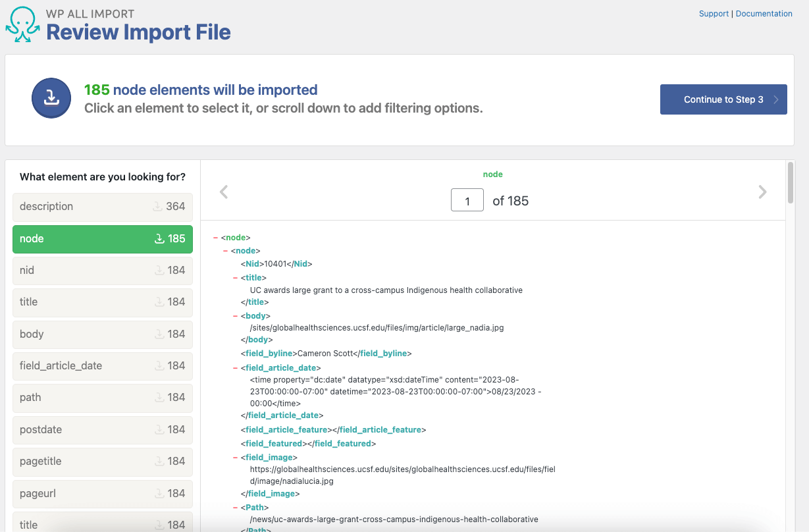Click Continue to Step 3
809x532 pixels.
click(x=723, y=99)
